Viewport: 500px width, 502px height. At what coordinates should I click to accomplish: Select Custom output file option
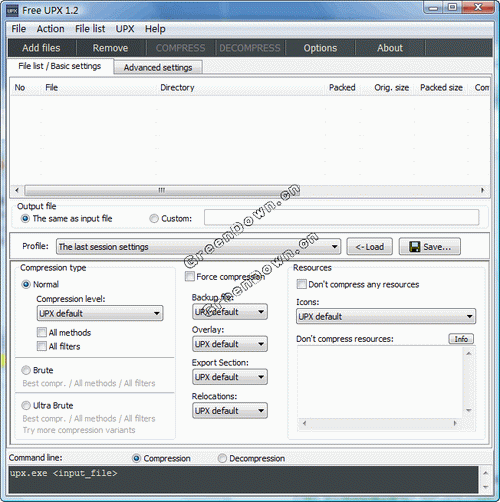click(171, 219)
